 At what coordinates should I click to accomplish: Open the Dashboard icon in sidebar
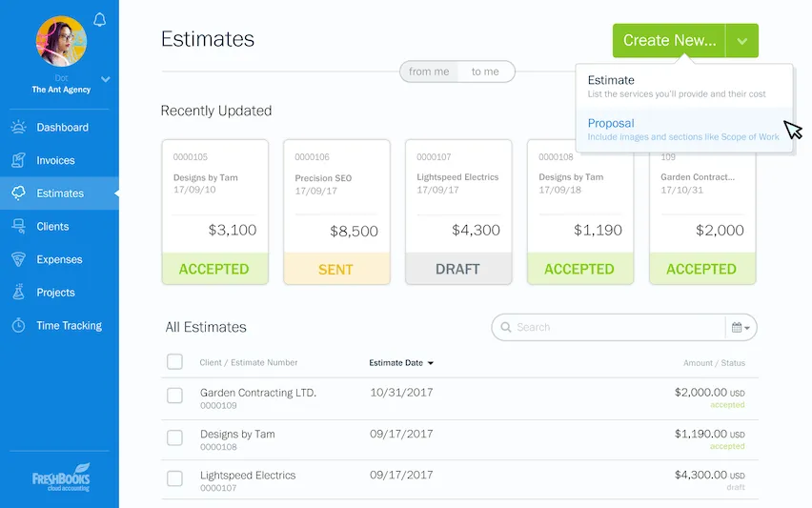pyautogui.click(x=18, y=128)
